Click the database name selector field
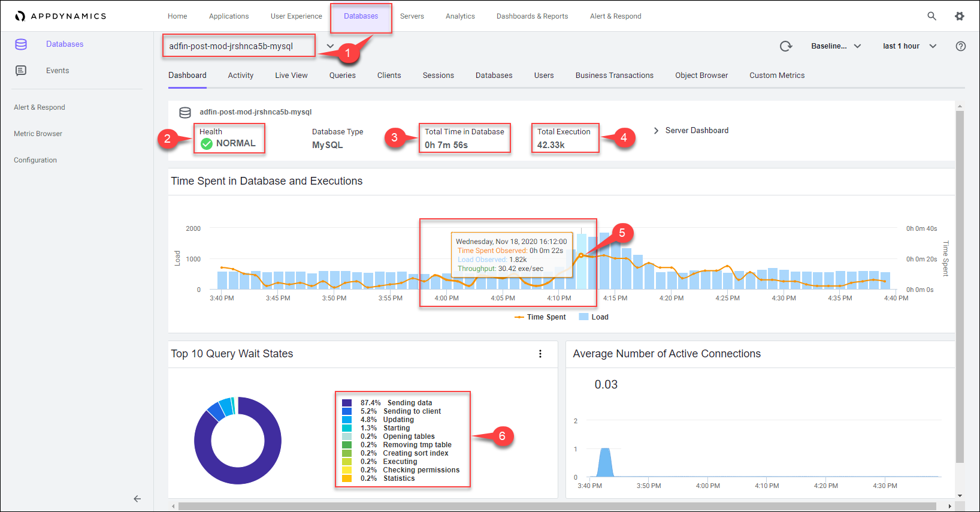Viewport: 980px width, 512px height. [238, 46]
